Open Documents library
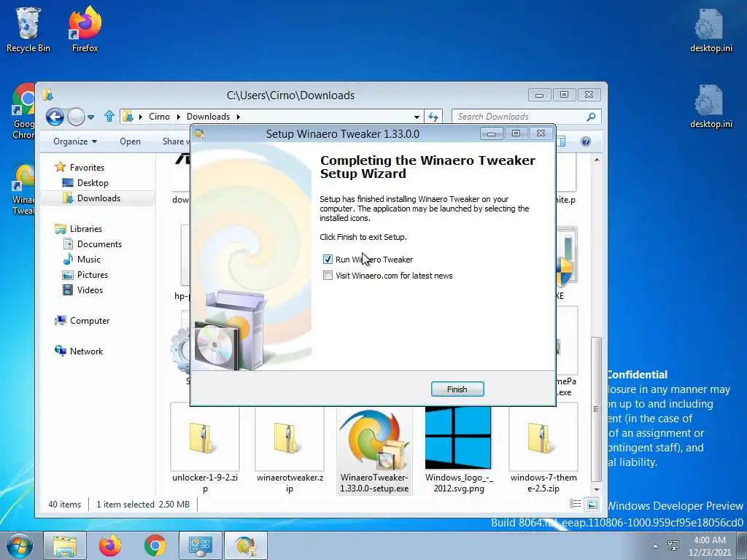 [99, 244]
